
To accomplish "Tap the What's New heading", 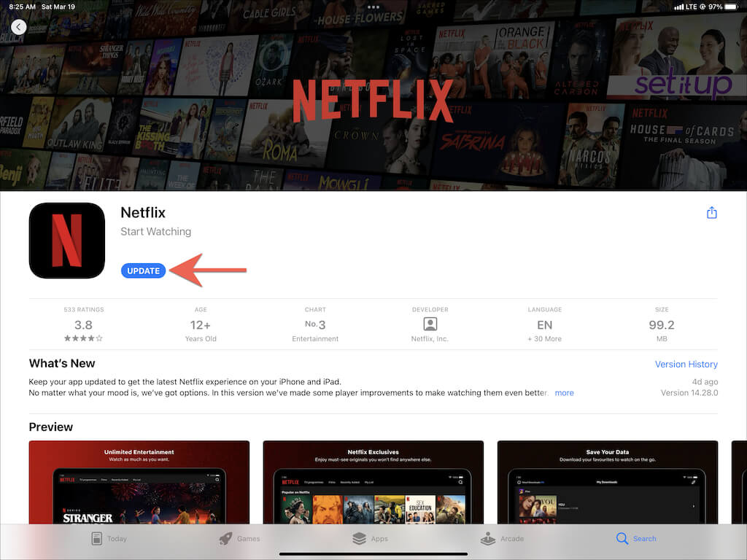I will [x=62, y=363].
